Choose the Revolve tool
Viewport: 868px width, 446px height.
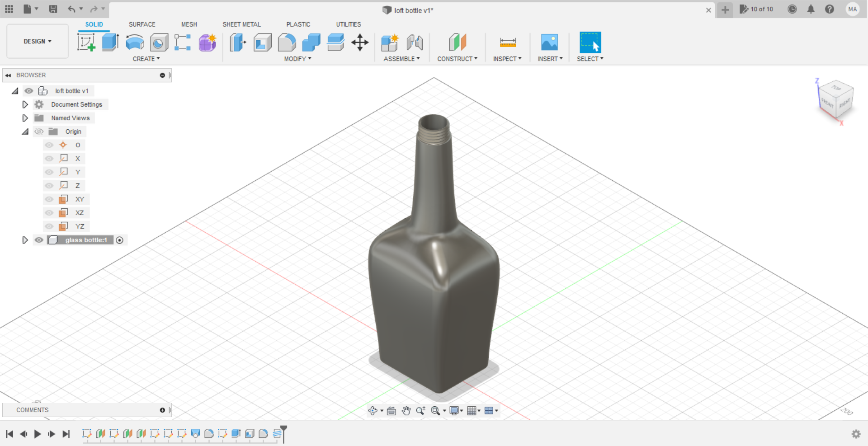coord(135,42)
